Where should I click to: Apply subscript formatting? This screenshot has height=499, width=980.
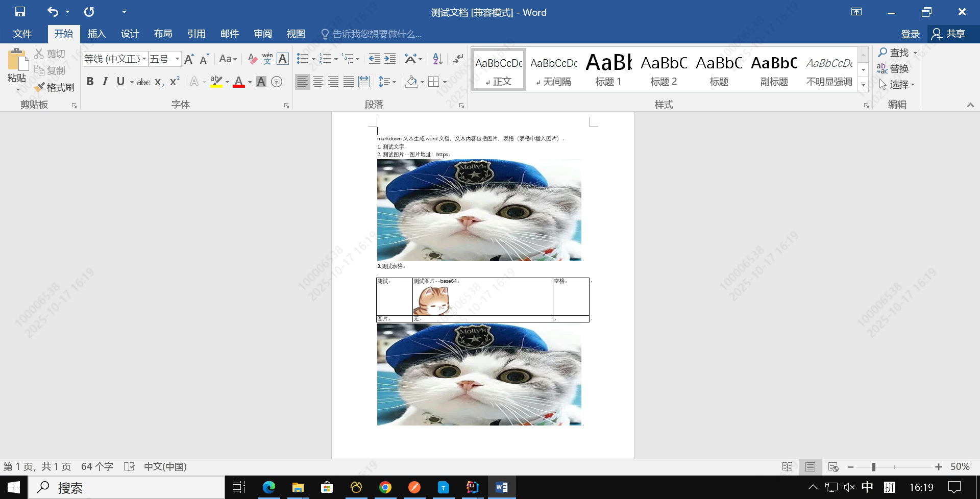[x=158, y=82]
